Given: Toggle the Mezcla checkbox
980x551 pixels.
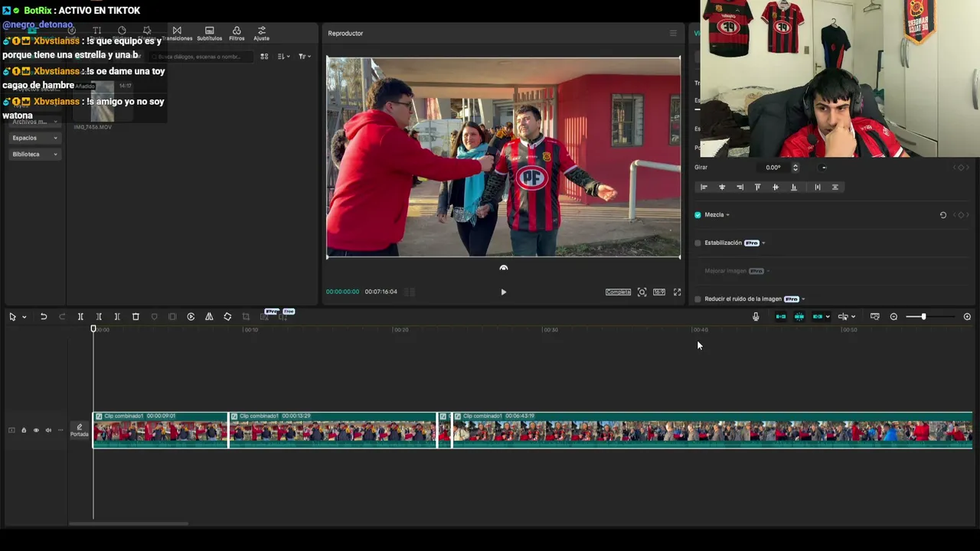Looking at the screenshot, I should (x=697, y=215).
